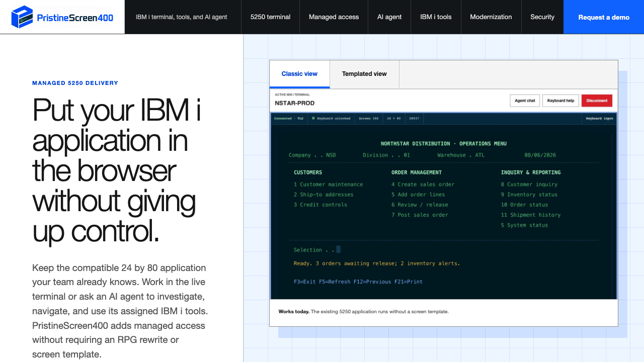This screenshot has width=644, height=362.
Task: Select '1 Customer maintenance' menu line
Action: point(328,185)
